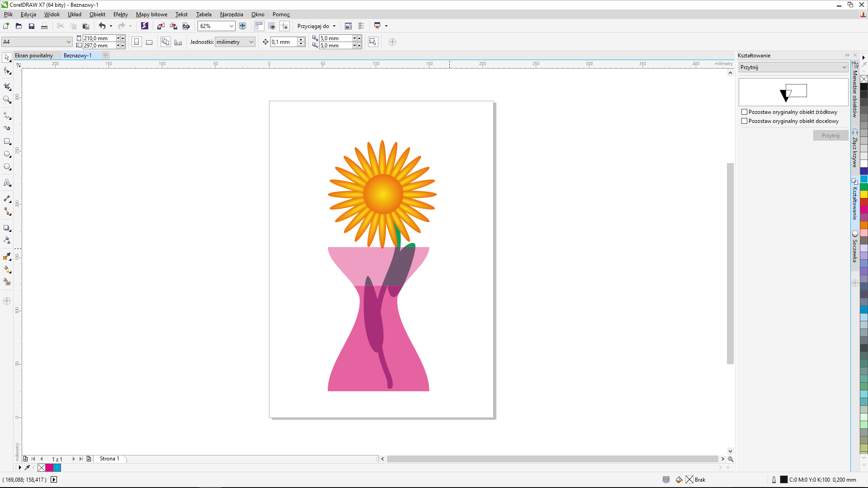Select the Color Eyedropper tool
The image size is (868, 488).
[x=7, y=257]
